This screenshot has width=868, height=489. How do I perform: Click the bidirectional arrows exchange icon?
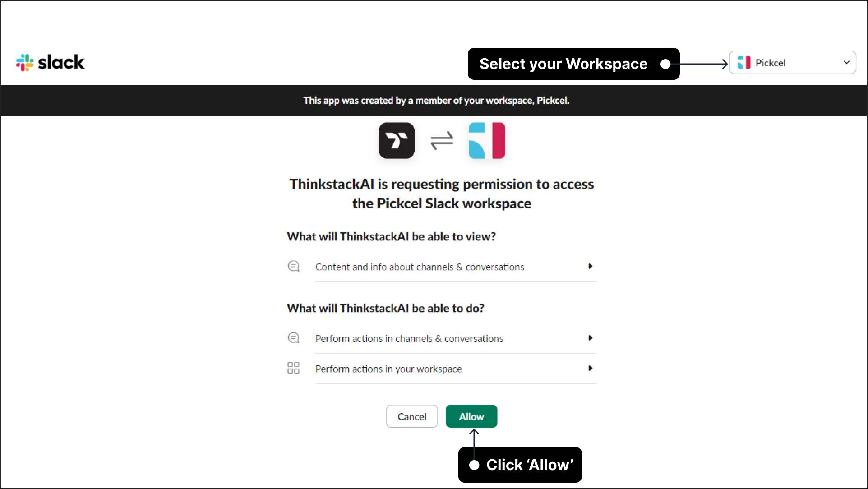[441, 141]
